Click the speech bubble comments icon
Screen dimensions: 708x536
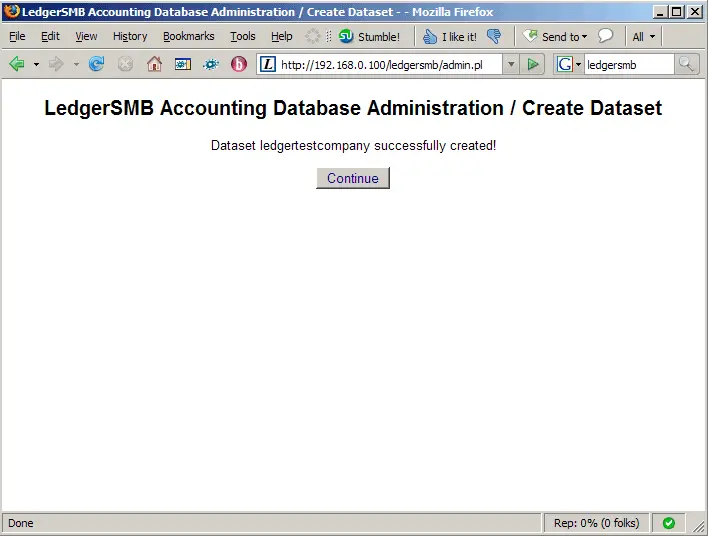coord(605,36)
